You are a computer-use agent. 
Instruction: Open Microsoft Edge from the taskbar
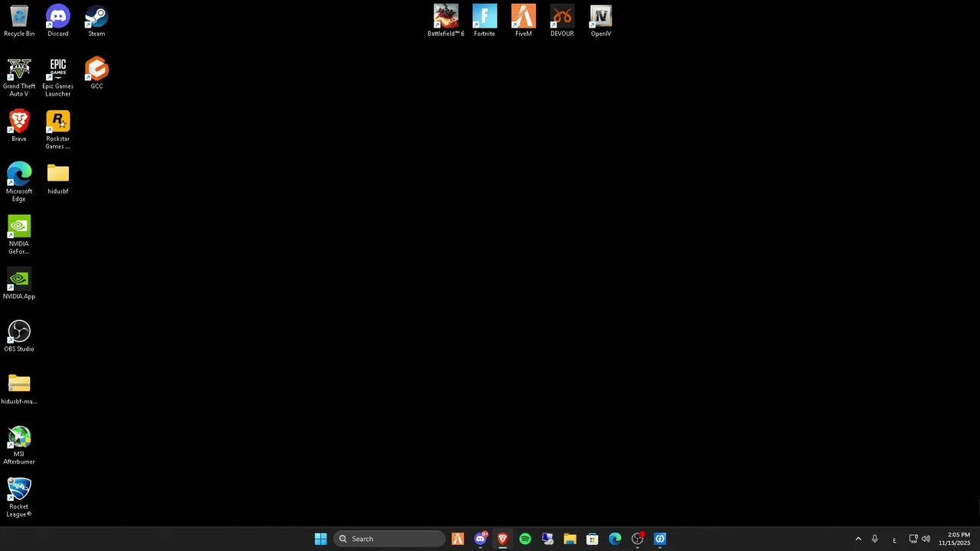click(x=615, y=539)
